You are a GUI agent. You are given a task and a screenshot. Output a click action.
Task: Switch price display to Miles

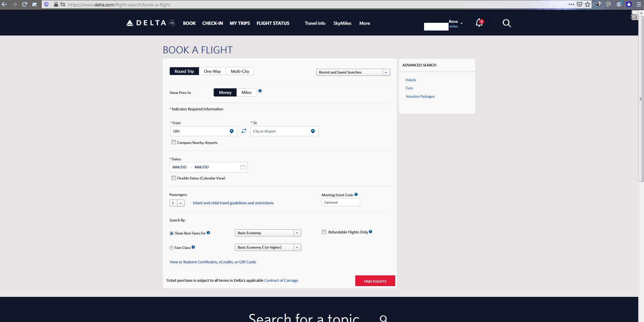coord(246,93)
